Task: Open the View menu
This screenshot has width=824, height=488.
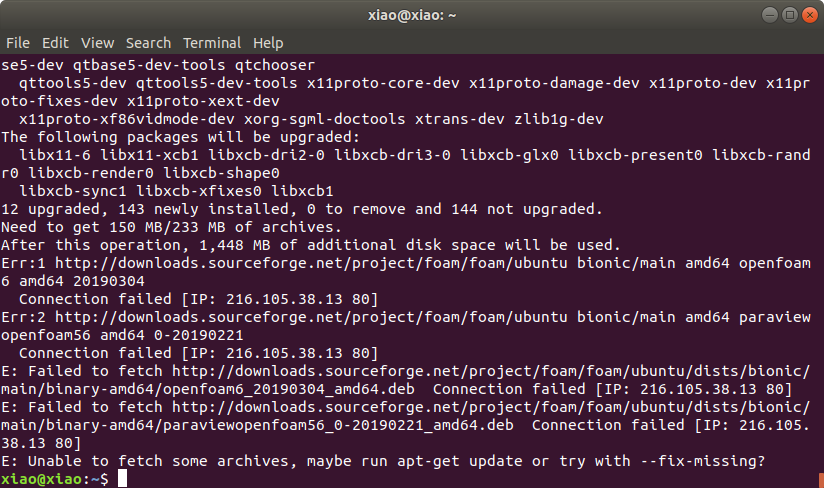Action: point(97,43)
